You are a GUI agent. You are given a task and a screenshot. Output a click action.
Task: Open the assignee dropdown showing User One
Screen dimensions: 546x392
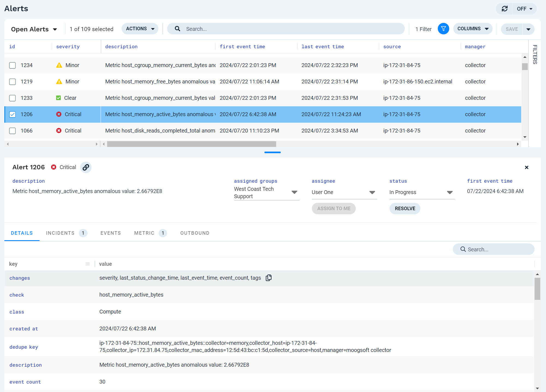372,192
